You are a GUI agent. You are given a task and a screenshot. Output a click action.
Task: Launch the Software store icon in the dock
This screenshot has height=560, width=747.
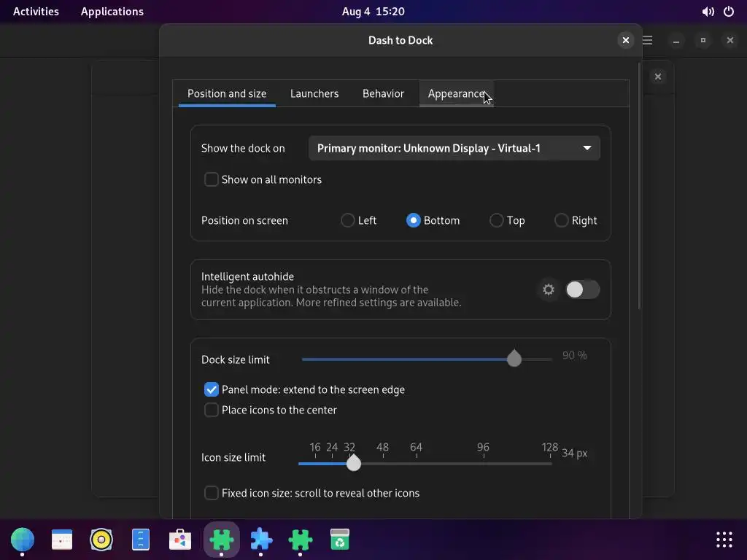click(180, 540)
